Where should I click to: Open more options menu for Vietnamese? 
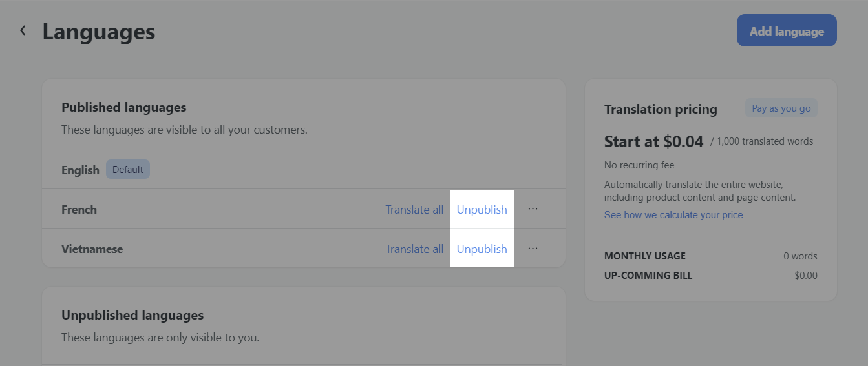533,249
